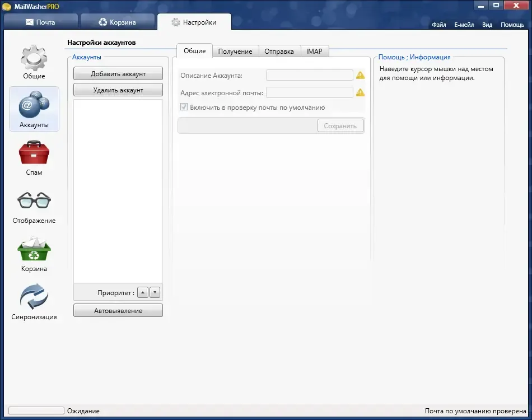Image resolution: width=532 pixels, height=420 pixels.
Task: Switch to the Получение tab
Action: click(235, 51)
